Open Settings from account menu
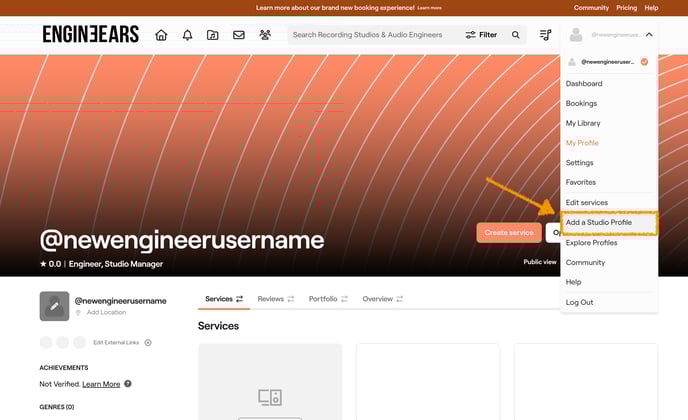688x420 pixels. (580, 163)
